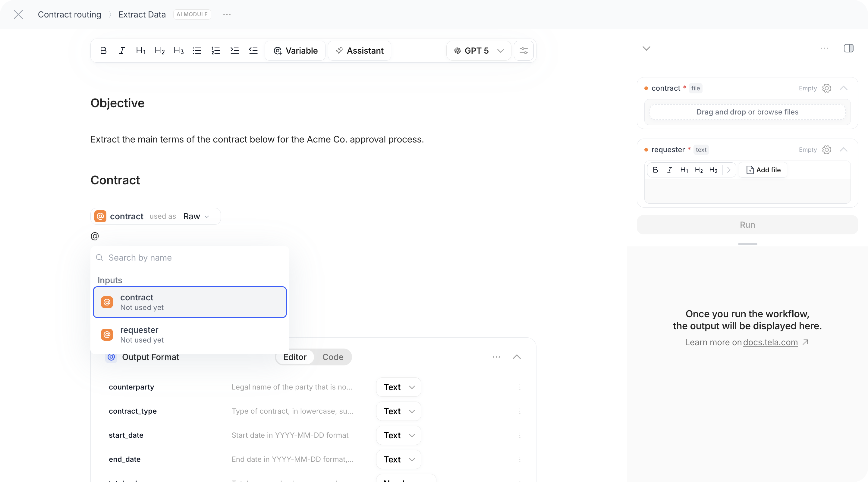The image size is (868, 482).
Task: Open the docs.tela.com link
Action: tap(770, 342)
